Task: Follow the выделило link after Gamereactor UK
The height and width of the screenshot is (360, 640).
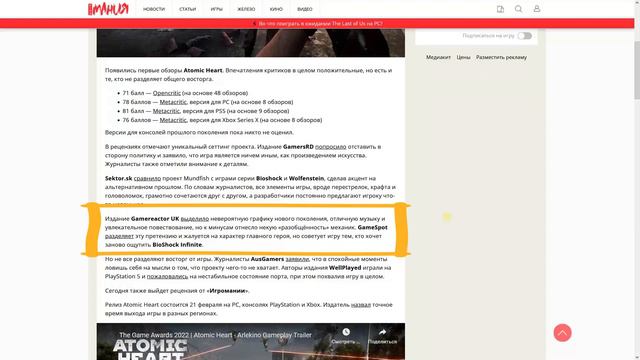Action: [195, 219]
